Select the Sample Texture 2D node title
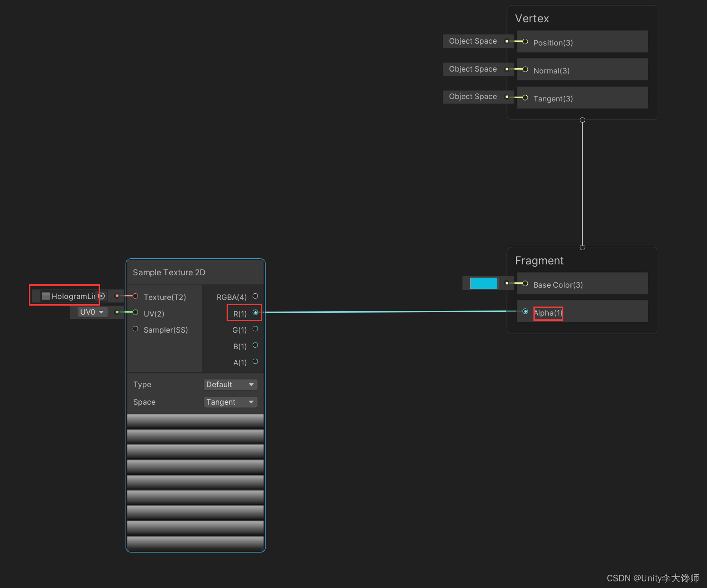This screenshot has height=588, width=707. (169, 272)
